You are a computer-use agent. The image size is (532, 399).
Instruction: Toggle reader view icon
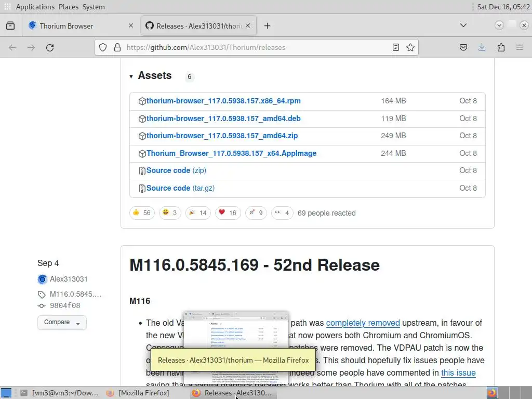pos(395,47)
